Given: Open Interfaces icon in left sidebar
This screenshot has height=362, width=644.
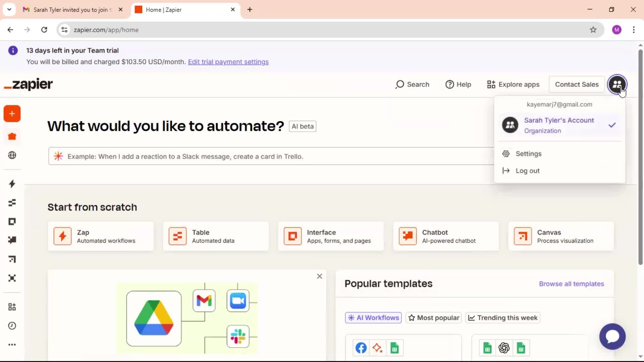Looking at the screenshot, I should 12,221.
